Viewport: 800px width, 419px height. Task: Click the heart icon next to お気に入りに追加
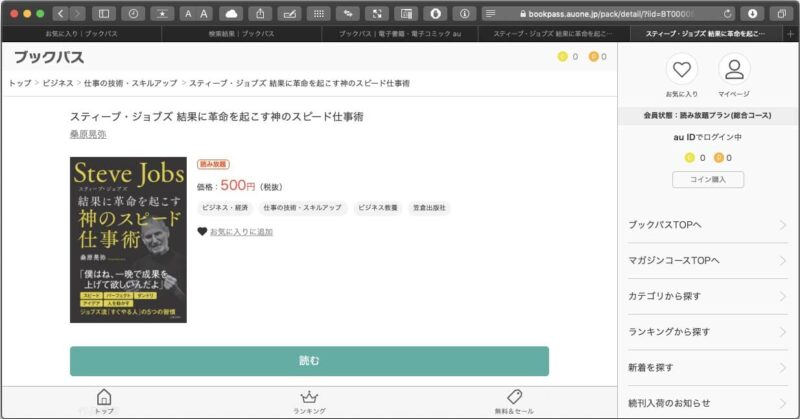tap(202, 232)
